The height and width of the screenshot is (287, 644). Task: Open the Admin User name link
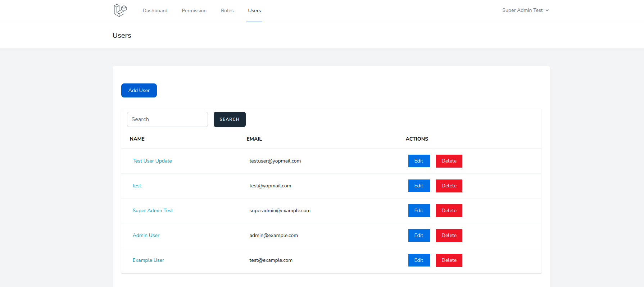146,236
